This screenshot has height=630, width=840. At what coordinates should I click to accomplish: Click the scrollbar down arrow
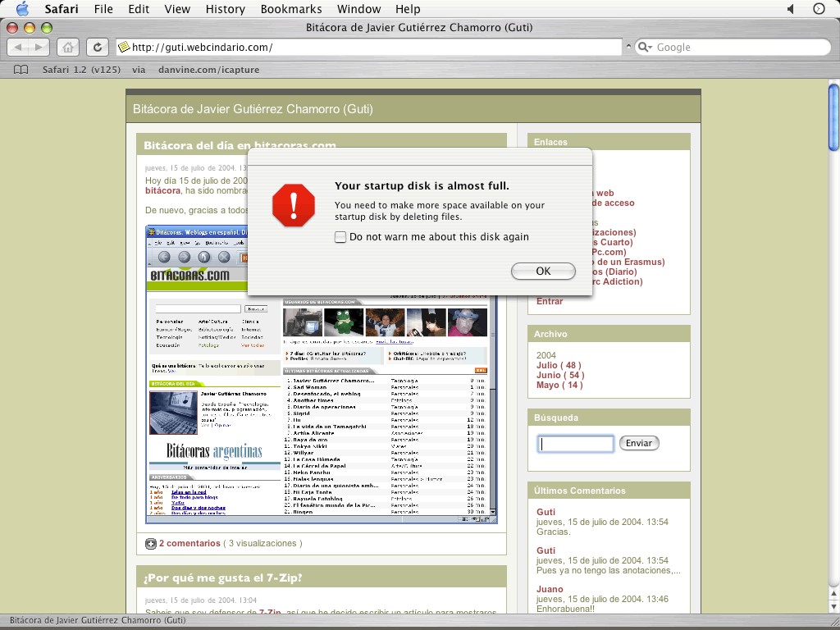pyautogui.click(x=834, y=607)
